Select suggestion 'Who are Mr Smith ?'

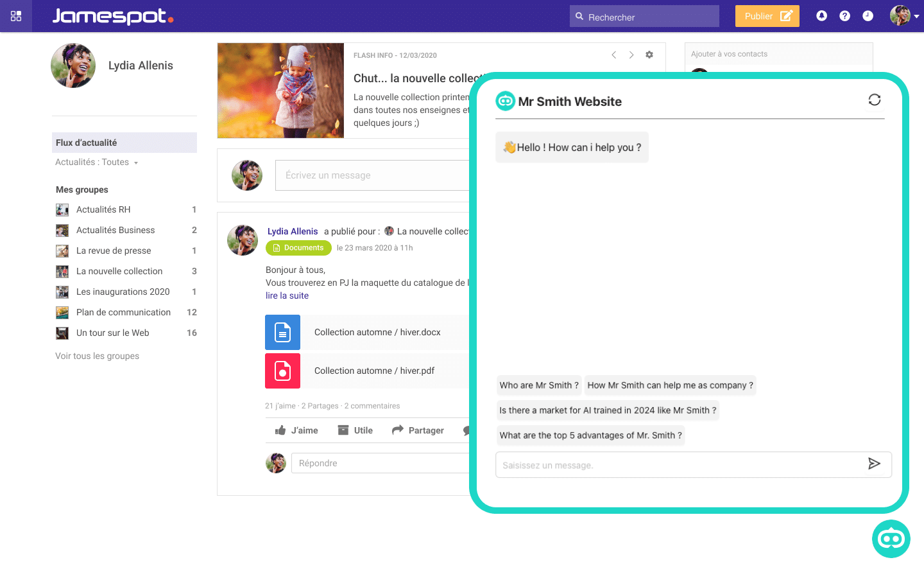(x=539, y=385)
